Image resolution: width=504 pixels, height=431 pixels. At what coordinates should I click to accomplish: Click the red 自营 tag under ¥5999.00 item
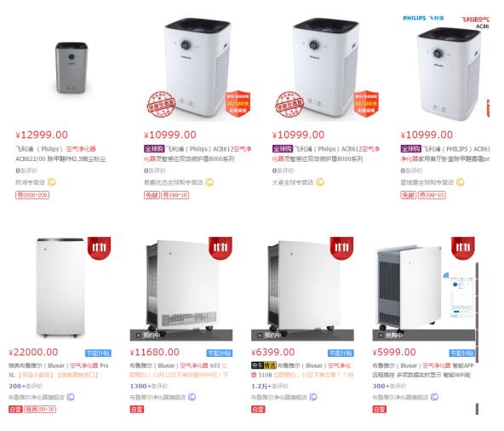380,410
